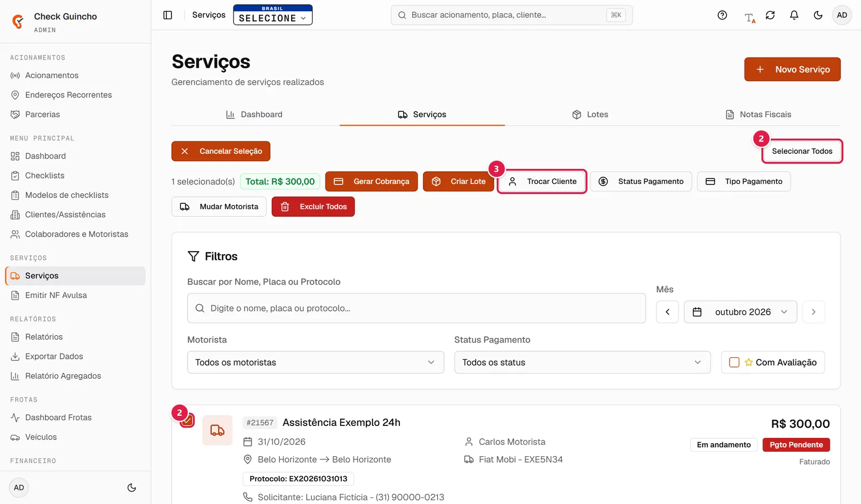861x504 pixels.
Task: Click the refresh sync icon
Action: (x=770, y=15)
